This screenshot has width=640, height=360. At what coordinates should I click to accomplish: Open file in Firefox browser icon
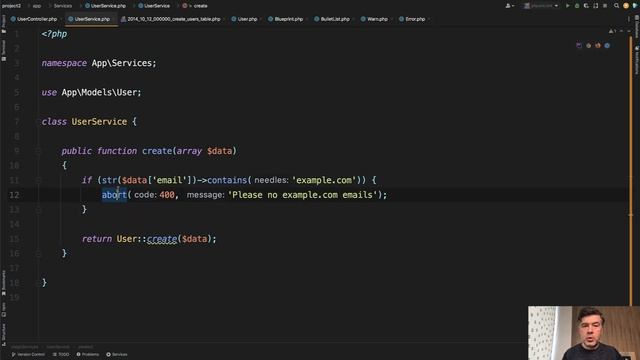coord(598,45)
